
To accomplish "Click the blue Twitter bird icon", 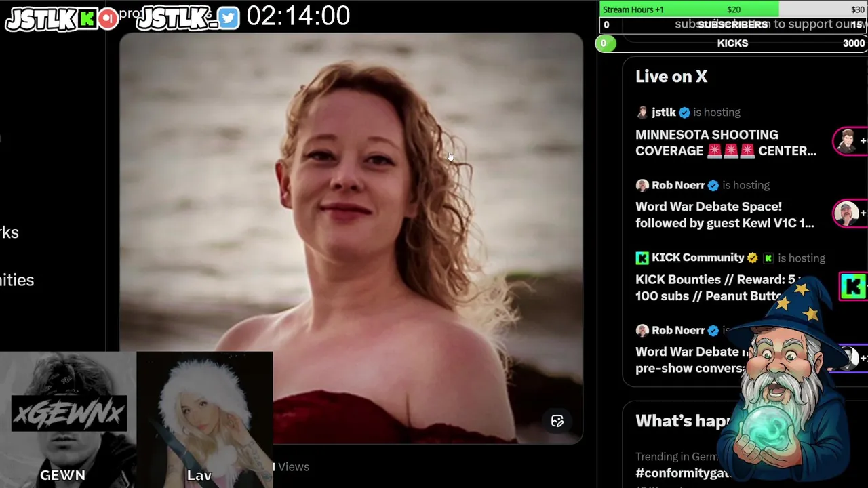I will coord(229,18).
